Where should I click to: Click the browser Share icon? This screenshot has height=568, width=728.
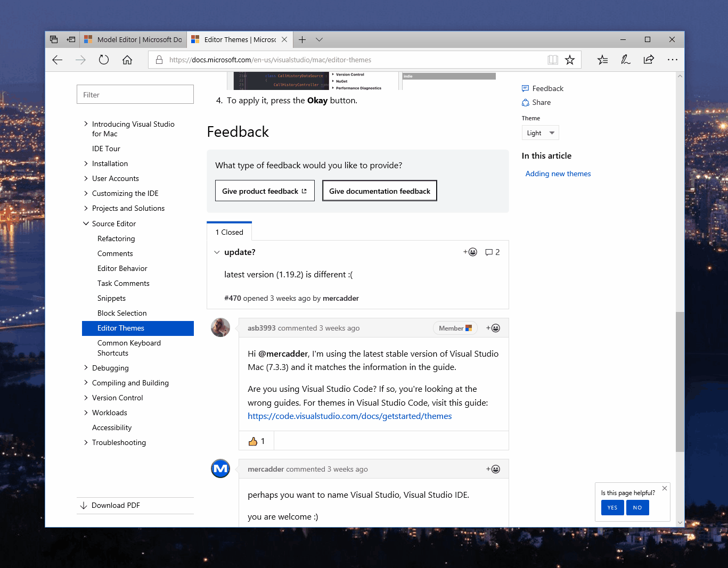[x=649, y=60]
